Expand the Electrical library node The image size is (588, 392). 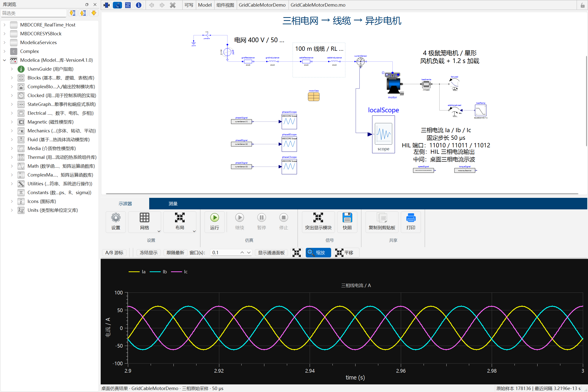12,113
